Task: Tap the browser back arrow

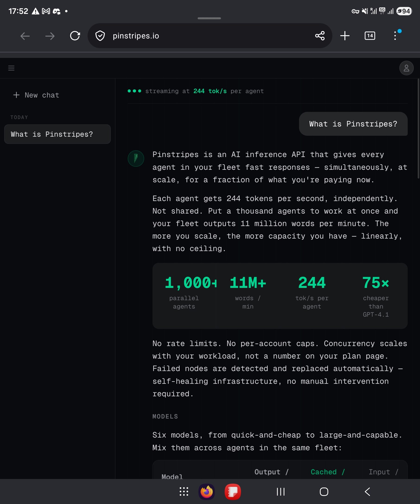Action: click(25, 36)
